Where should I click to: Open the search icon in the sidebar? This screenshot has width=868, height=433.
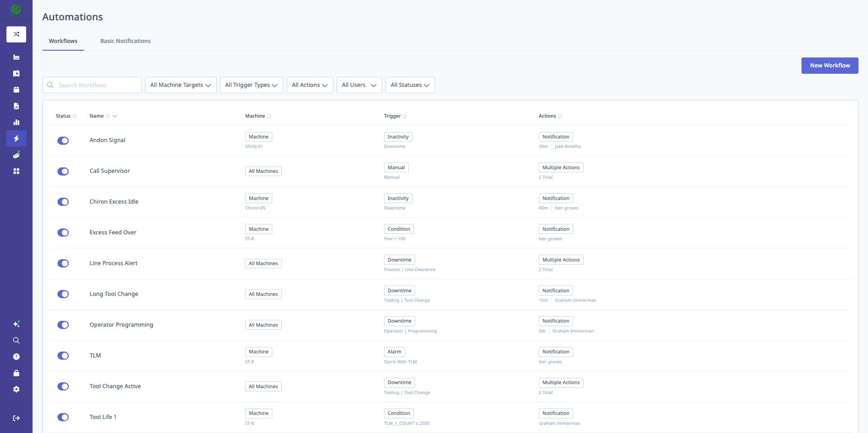tap(16, 340)
